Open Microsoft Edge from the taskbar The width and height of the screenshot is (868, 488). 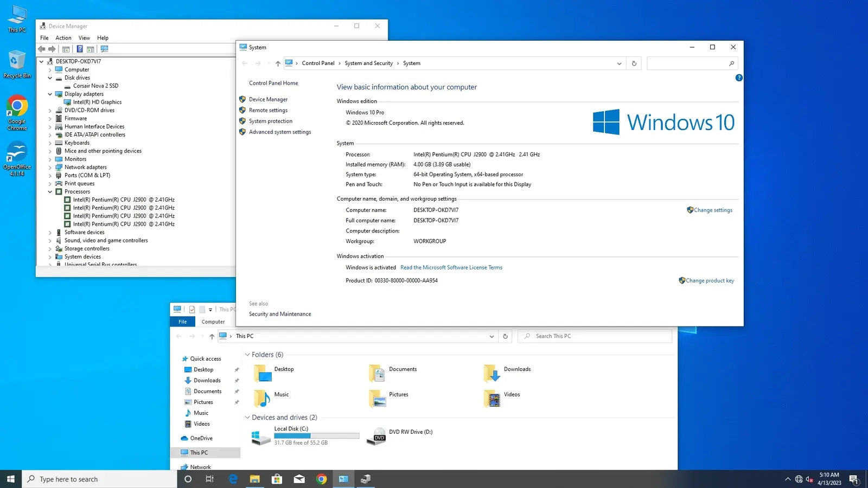coord(233,479)
